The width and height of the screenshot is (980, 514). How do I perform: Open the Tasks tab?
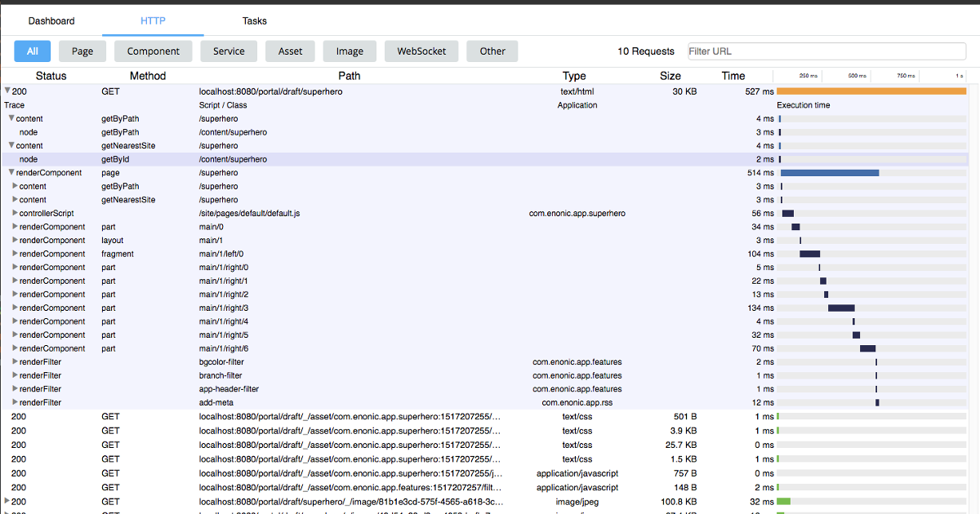pos(254,20)
